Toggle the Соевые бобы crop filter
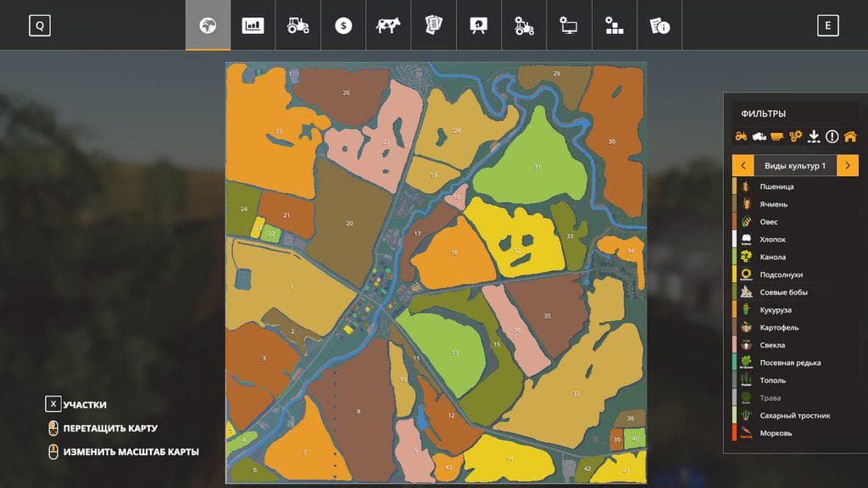This screenshot has height=488, width=868. pos(795,292)
